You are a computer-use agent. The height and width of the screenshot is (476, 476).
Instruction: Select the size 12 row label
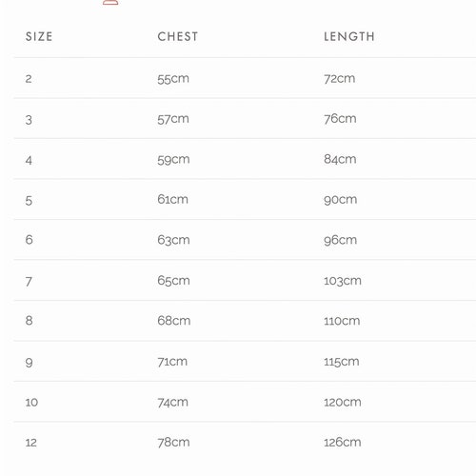tap(31, 443)
